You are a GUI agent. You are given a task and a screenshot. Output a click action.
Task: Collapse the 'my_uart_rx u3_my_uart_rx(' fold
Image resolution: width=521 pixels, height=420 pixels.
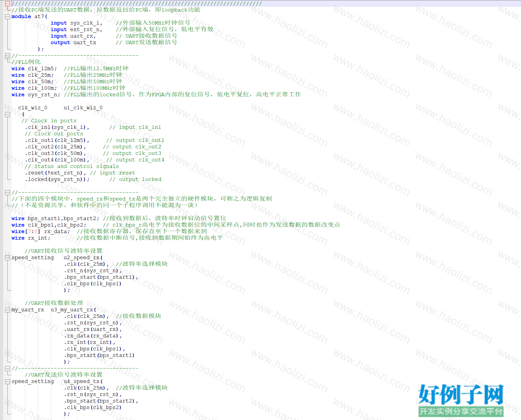pos(8,310)
